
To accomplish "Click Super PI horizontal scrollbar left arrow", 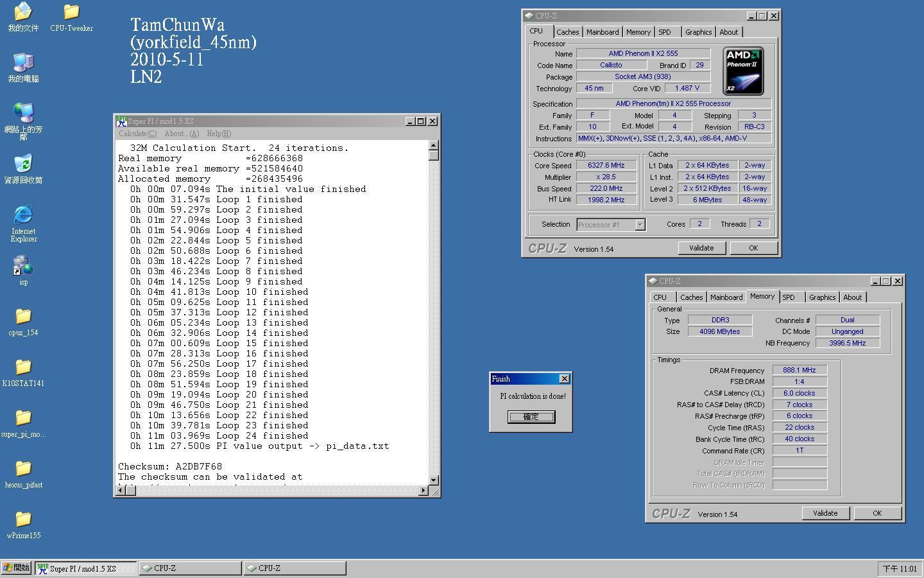I will click(120, 491).
